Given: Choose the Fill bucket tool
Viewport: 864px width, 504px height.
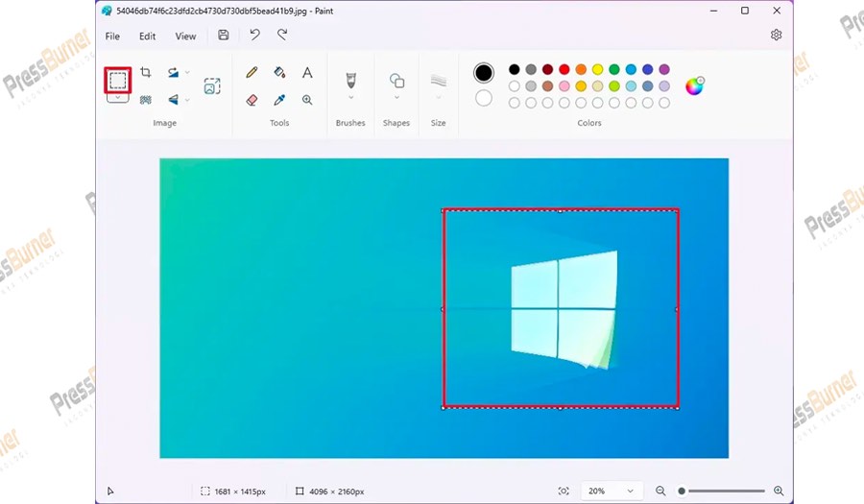Looking at the screenshot, I should pyautogui.click(x=279, y=73).
